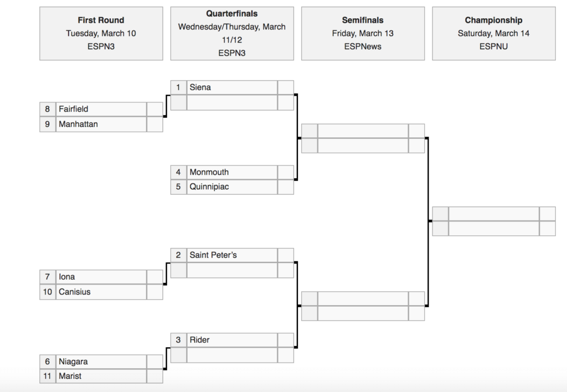Click the score box next to Fairfield
The height and width of the screenshot is (392, 567).
154,109
